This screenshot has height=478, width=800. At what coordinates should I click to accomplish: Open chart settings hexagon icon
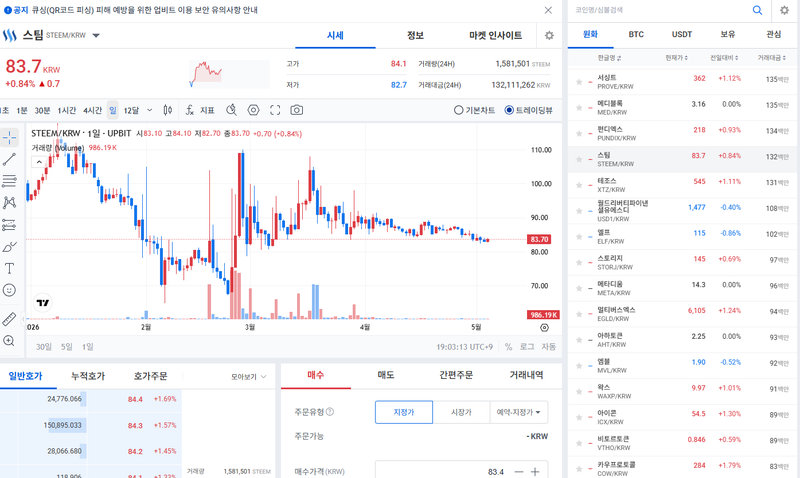click(x=254, y=110)
